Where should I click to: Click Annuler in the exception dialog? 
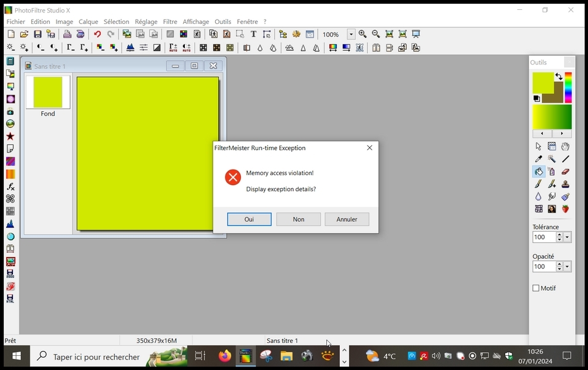347,219
